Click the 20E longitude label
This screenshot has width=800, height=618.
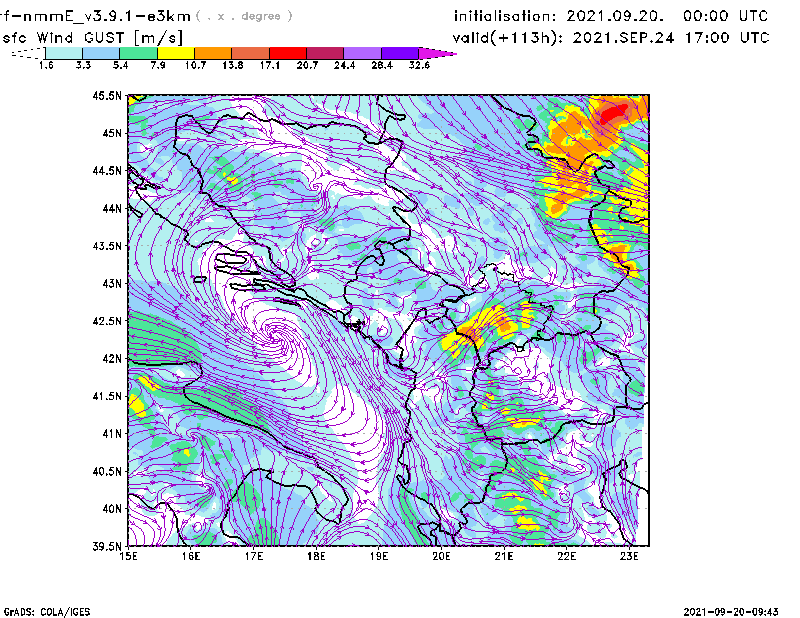(441, 556)
